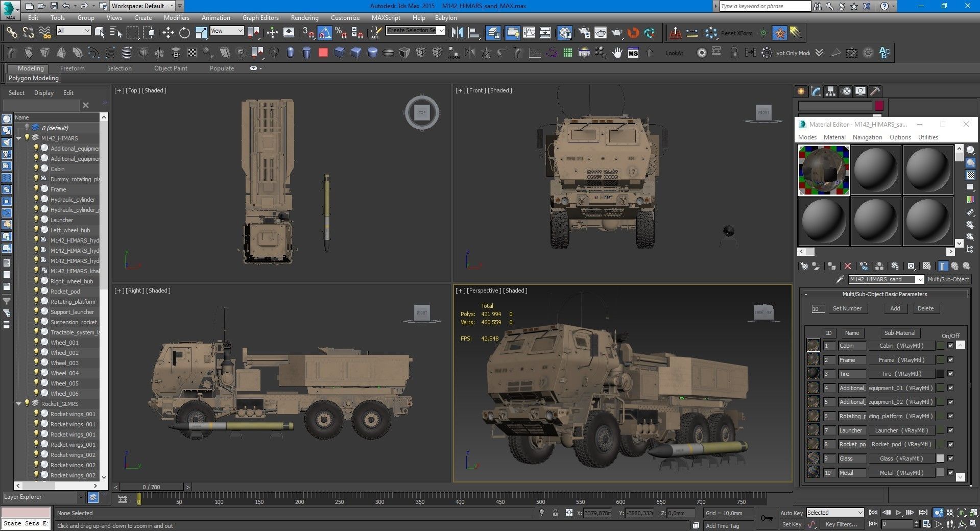Open Material Editor Navigation menu
This screenshot has width=980, height=531.
point(867,137)
